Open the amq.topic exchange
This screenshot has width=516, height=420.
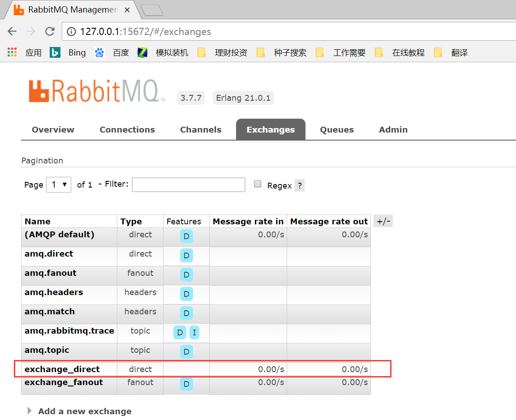pos(47,350)
